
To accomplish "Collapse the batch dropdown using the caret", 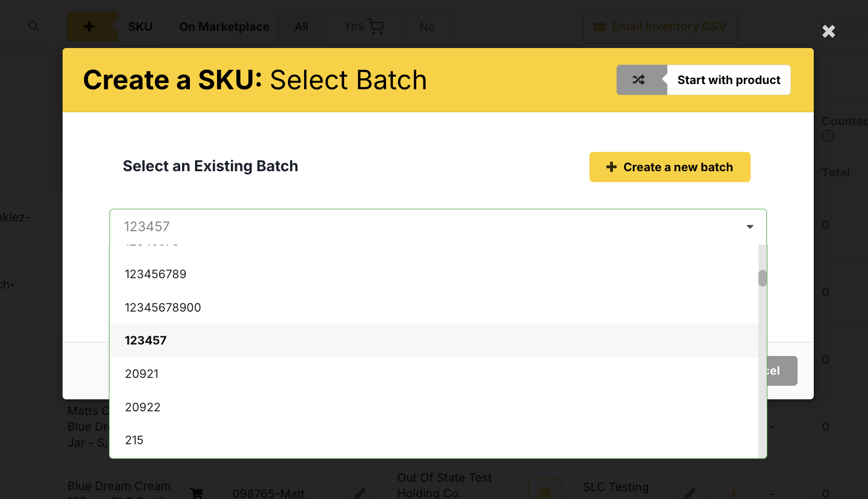I will click(x=750, y=227).
